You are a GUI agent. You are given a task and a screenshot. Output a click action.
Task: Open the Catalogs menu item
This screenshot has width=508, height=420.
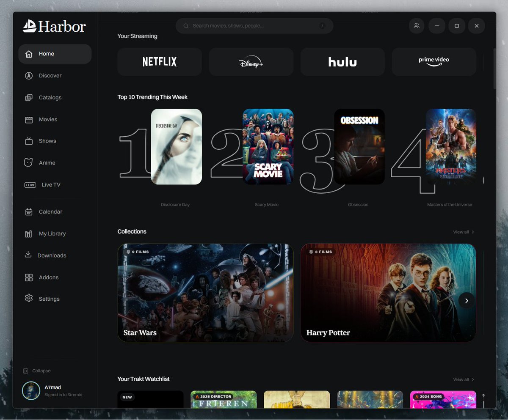click(55, 98)
